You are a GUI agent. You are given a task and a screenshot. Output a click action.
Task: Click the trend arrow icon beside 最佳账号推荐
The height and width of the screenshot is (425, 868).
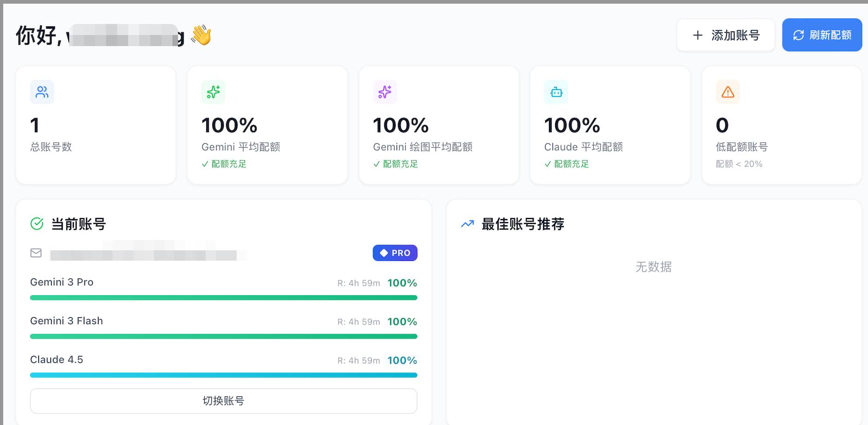[467, 224]
